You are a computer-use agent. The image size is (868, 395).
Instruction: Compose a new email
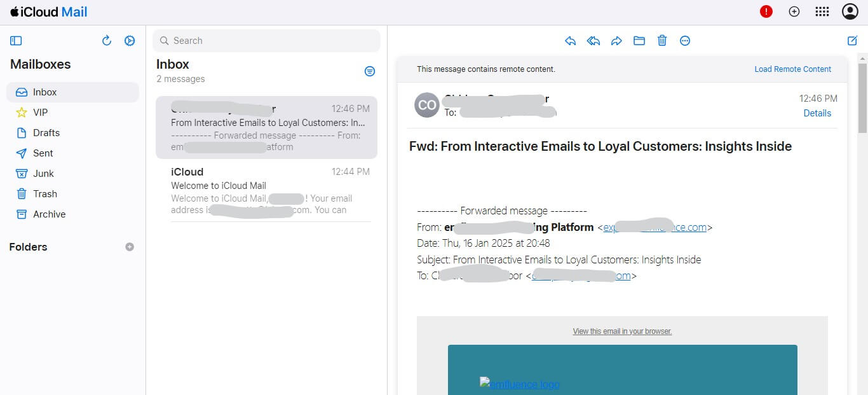pyautogui.click(x=852, y=40)
